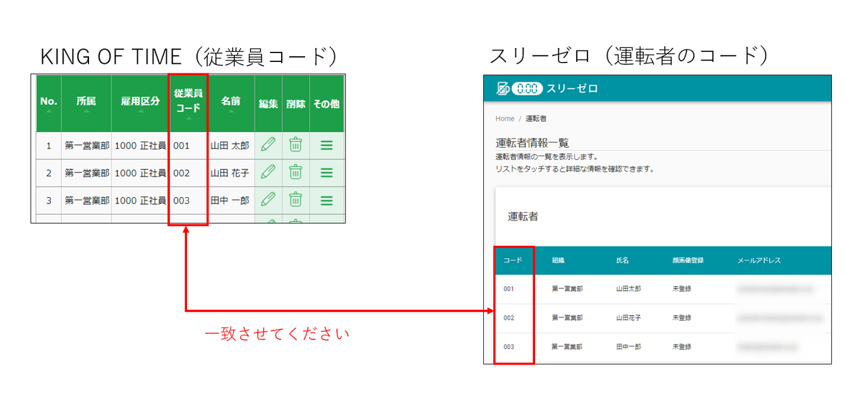Screen dimensions: 868x400
Task: Click 氏名 column header
Action: (x=623, y=260)
